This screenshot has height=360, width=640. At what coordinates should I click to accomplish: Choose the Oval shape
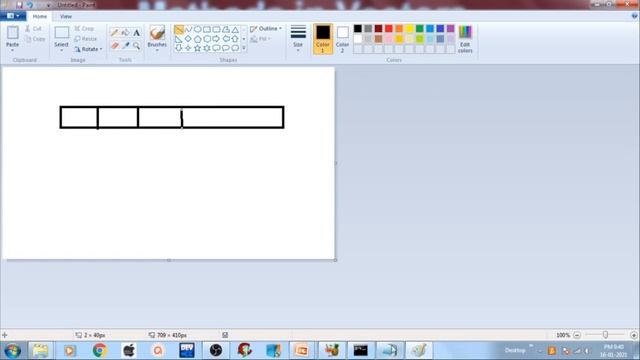(x=198, y=29)
